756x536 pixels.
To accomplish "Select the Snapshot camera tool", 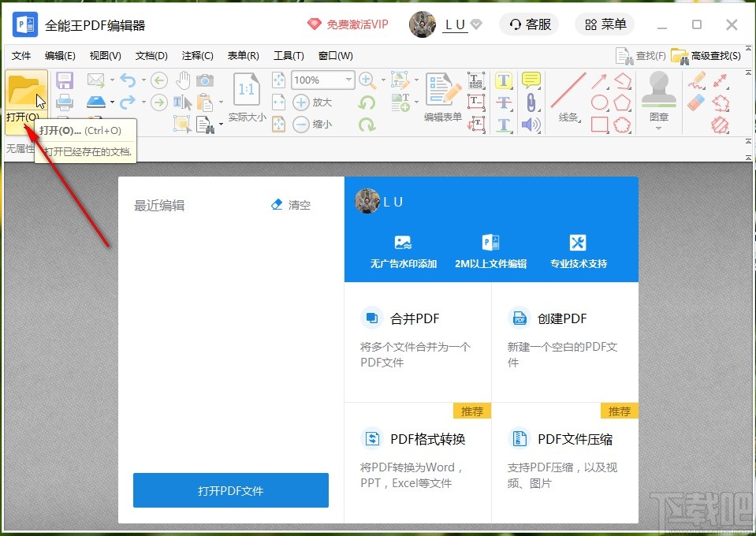I will click(205, 80).
